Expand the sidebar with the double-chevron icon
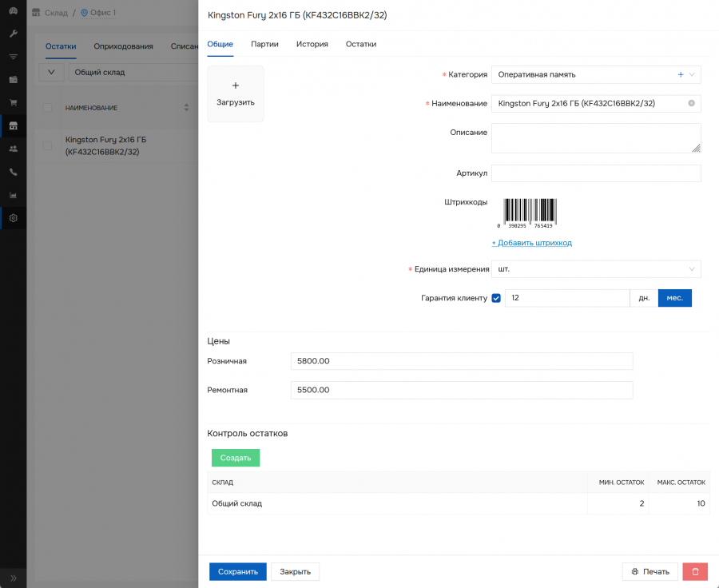 pos(14,578)
